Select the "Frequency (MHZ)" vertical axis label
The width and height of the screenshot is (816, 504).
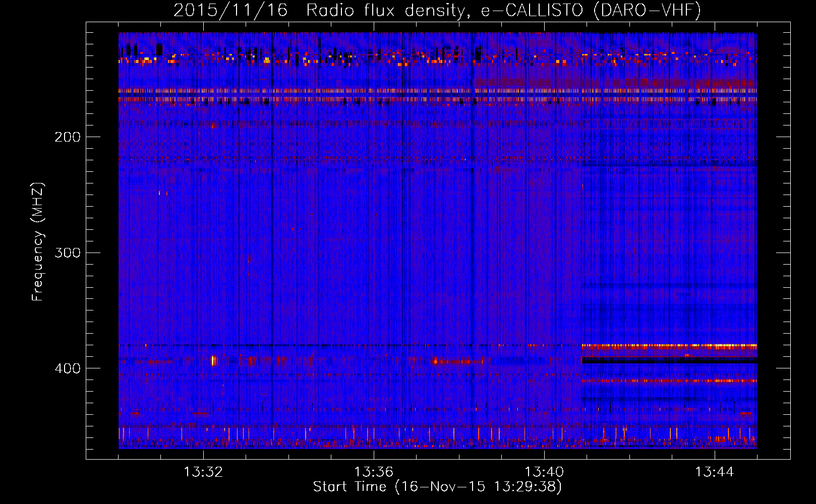point(38,242)
